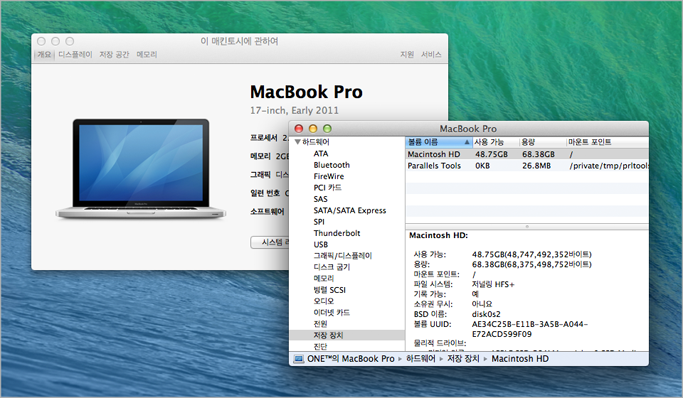Click ONE™의 MacBook Pro in path bar
This screenshot has height=398, width=683.
coord(351,359)
